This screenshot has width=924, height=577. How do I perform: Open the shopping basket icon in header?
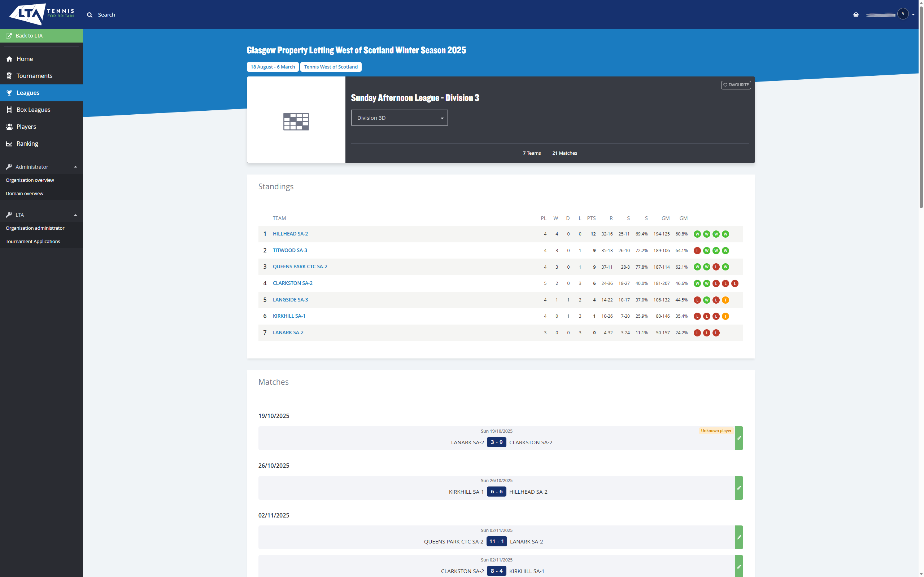[856, 14]
